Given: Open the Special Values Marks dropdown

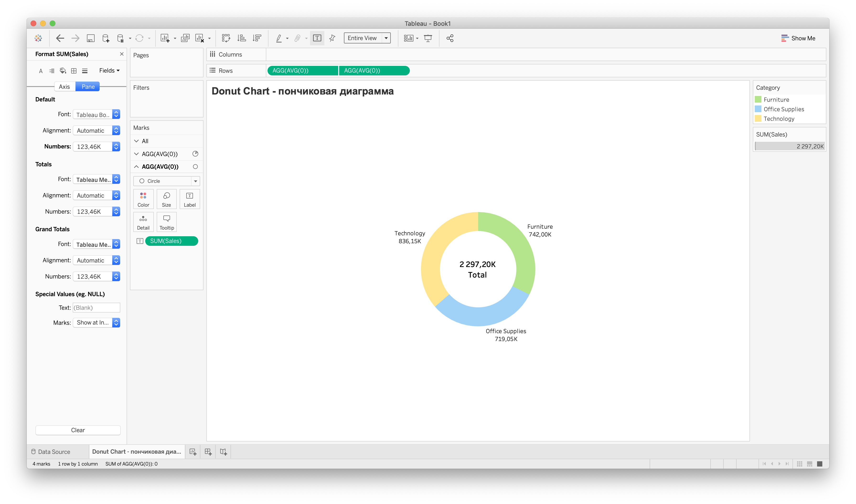Looking at the screenshot, I should [x=96, y=323].
